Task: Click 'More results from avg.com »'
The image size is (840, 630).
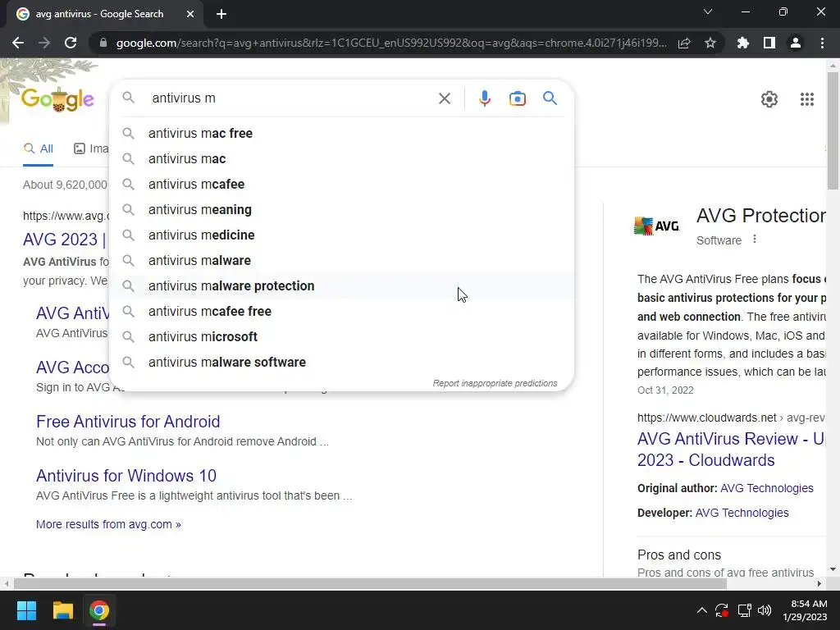Action: click(x=108, y=524)
